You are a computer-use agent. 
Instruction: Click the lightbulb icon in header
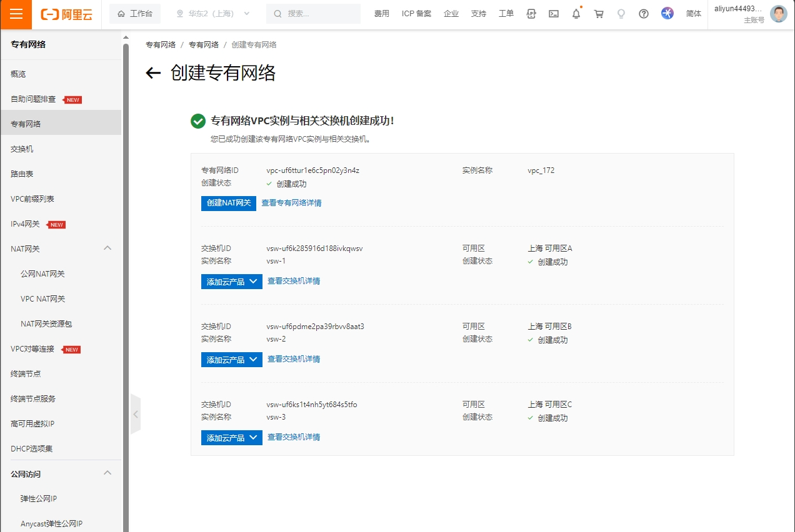pos(621,14)
